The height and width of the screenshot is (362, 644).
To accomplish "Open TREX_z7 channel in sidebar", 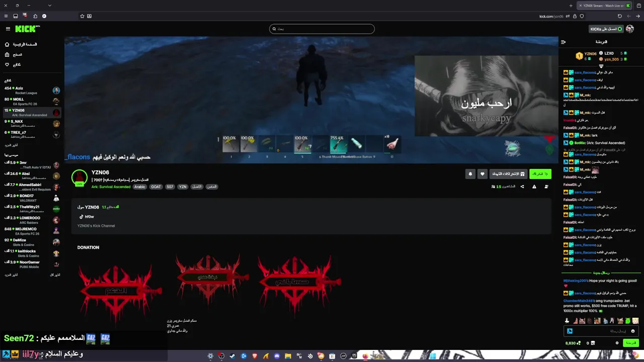I will pos(32,135).
